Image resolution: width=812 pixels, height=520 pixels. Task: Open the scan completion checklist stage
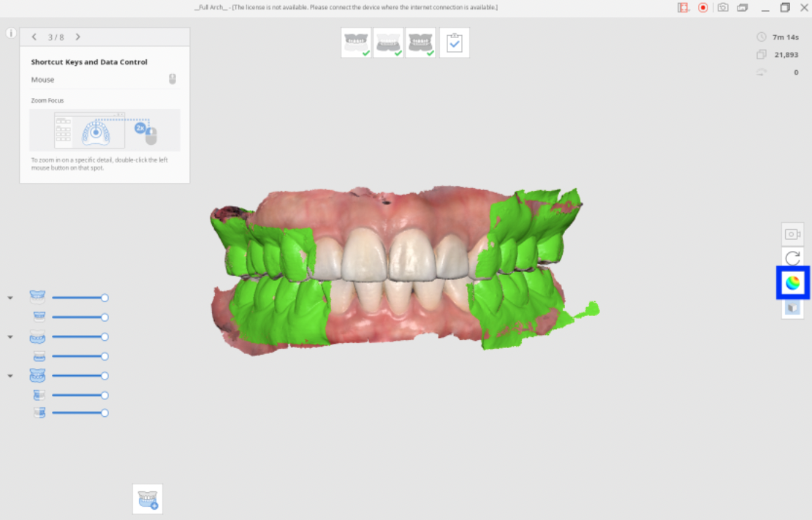coord(455,42)
